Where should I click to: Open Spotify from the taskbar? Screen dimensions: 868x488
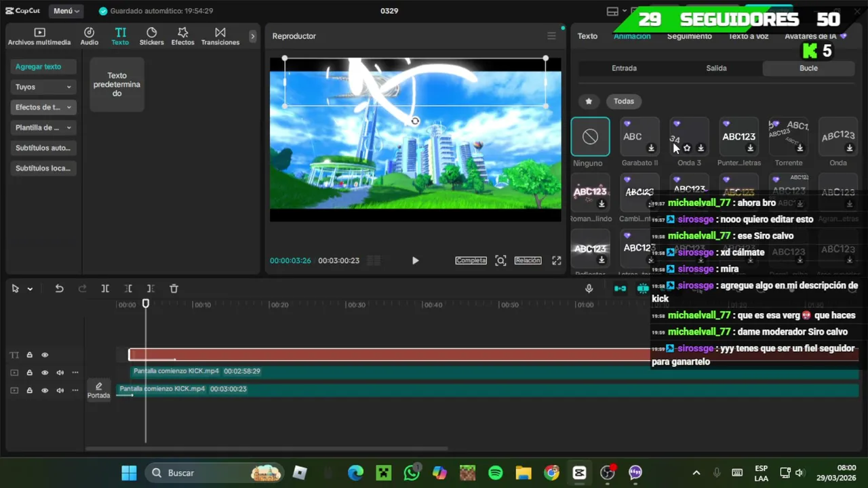[496, 472]
